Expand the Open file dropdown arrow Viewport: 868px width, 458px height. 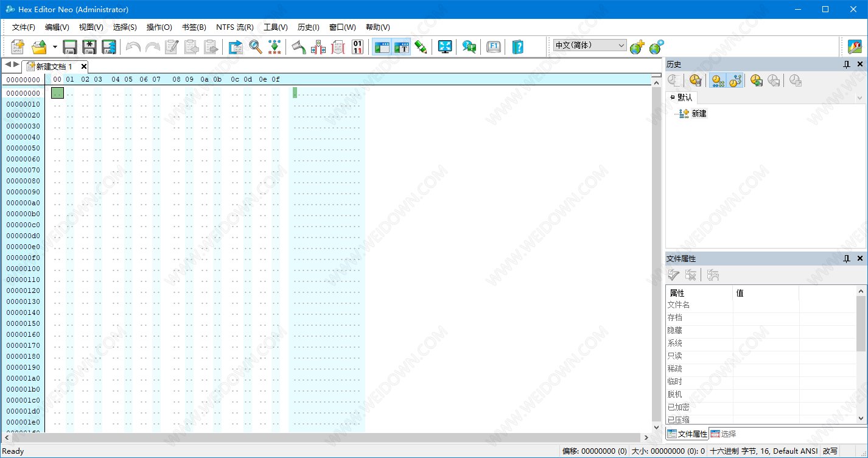tap(55, 47)
